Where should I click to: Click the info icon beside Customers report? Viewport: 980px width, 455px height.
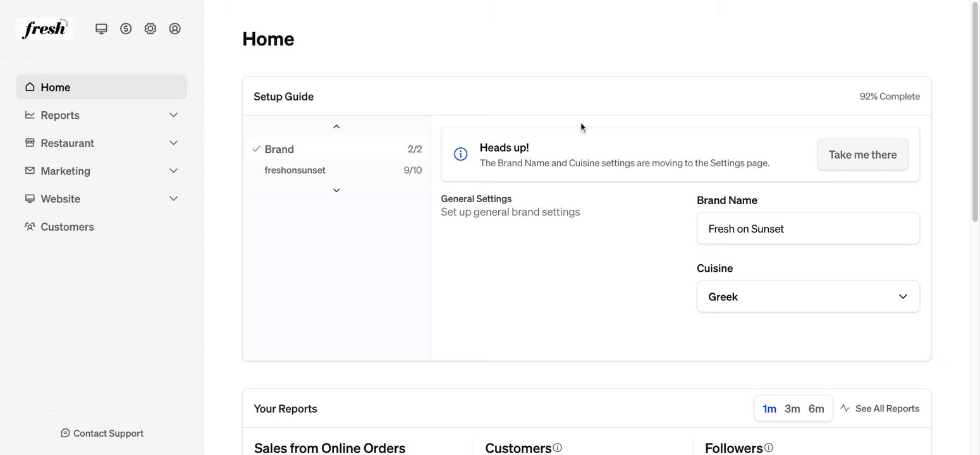(558, 447)
